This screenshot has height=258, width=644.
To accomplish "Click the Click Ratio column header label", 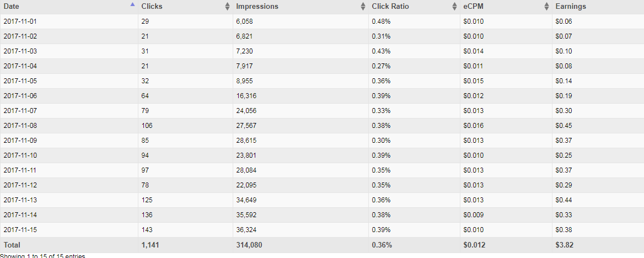I will tap(390, 7).
